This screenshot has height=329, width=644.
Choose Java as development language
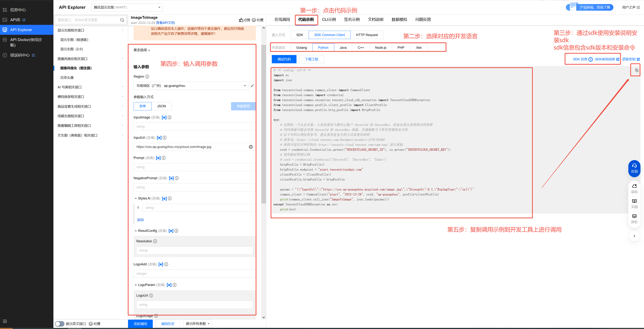tap(343, 48)
